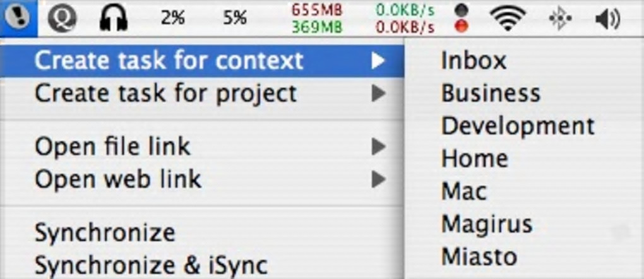The height and width of the screenshot is (279, 644).
Task: Choose the Development context
Action: pyautogui.click(x=518, y=126)
